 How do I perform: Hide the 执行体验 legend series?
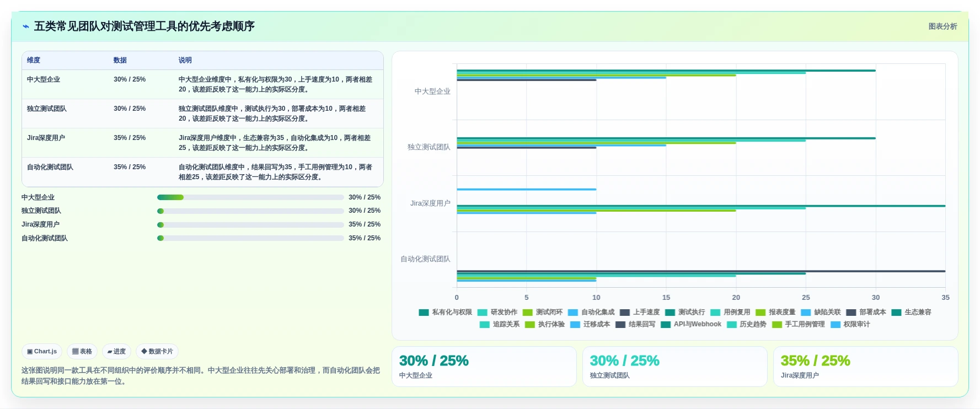(x=545, y=324)
